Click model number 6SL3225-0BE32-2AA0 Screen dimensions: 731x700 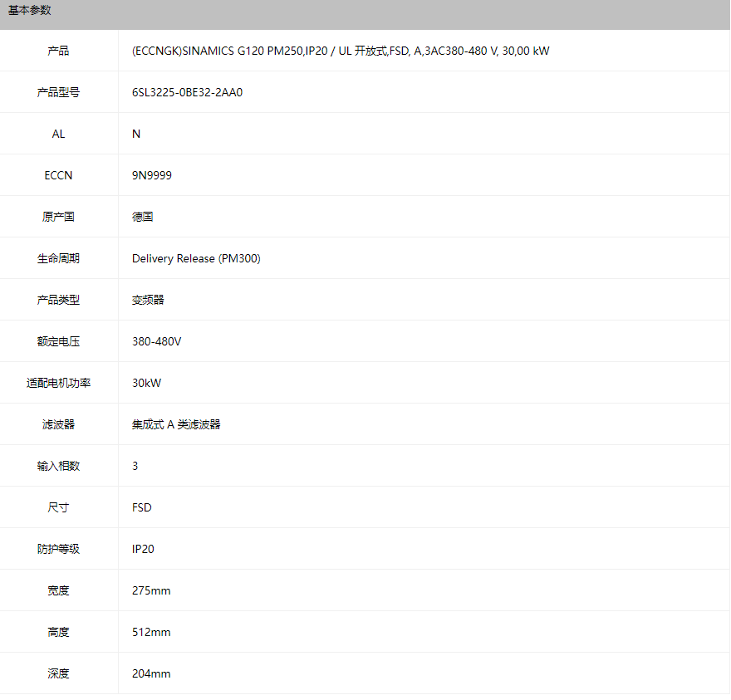tap(187, 92)
